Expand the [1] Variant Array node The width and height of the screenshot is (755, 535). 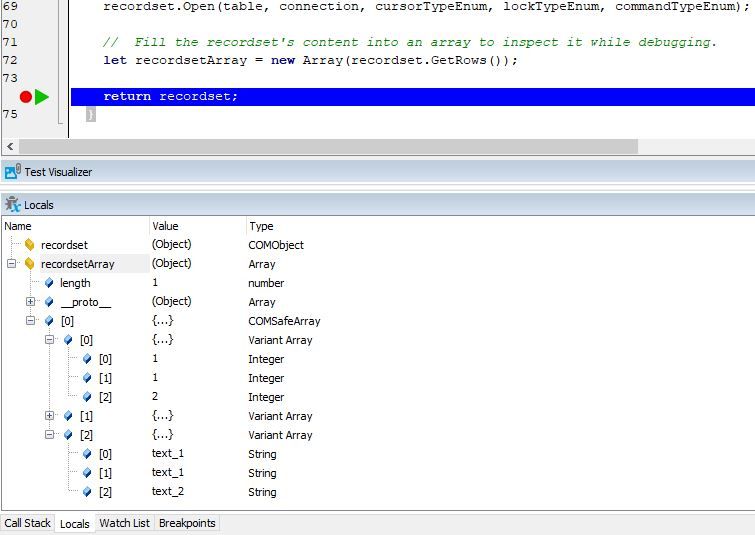coord(50,416)
